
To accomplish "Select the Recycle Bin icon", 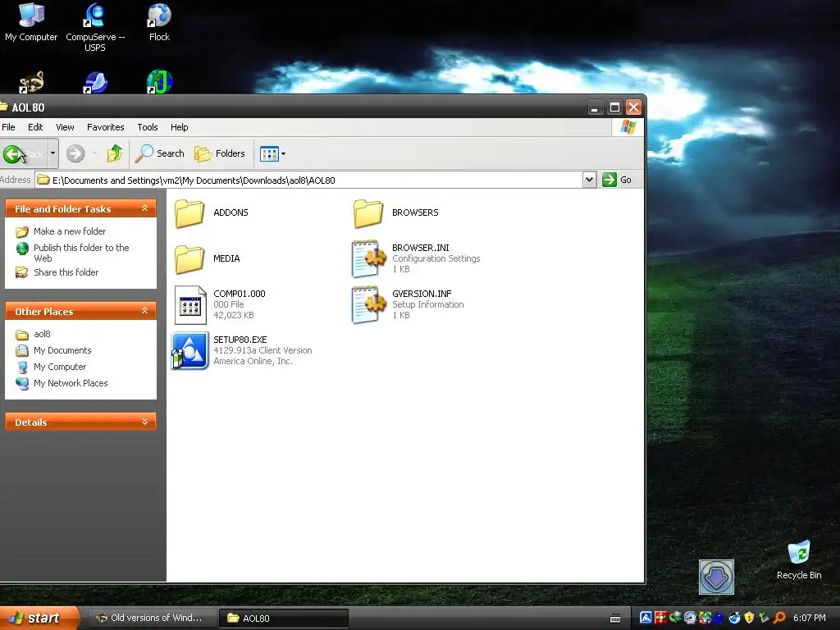I will 799,553.
